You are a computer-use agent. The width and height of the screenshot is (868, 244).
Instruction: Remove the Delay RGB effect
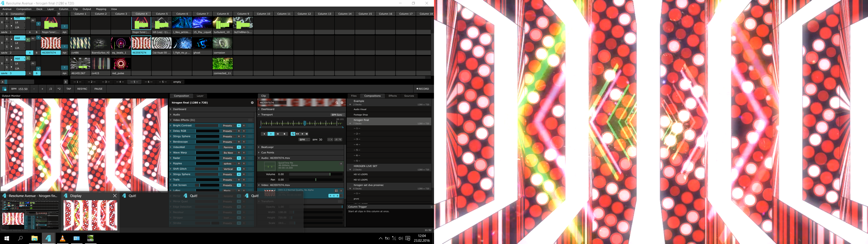[x=244, y=131]
